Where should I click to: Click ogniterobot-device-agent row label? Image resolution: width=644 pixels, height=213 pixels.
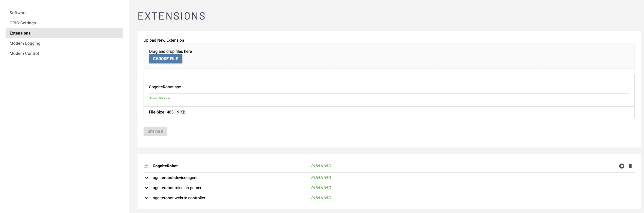click(x=175, y=178)
